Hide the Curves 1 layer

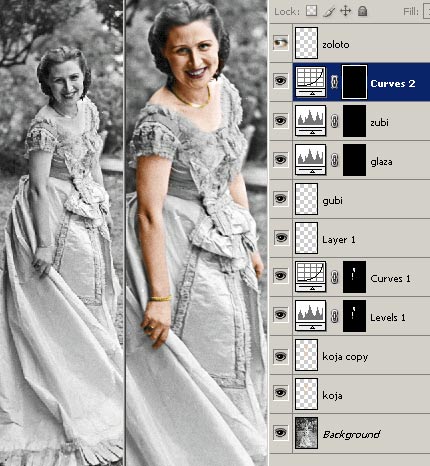pos(281,276)
